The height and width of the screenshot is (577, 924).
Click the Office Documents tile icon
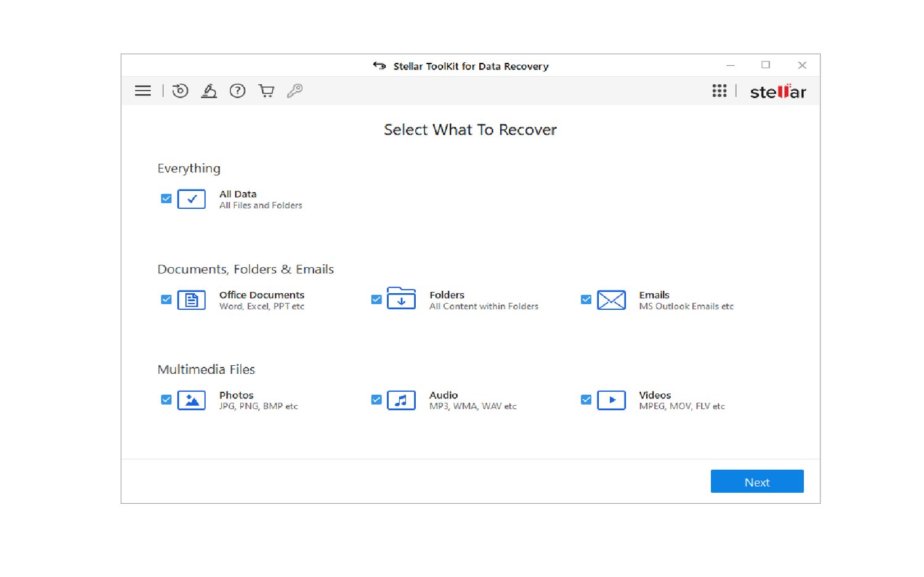(x=192, y=300)
